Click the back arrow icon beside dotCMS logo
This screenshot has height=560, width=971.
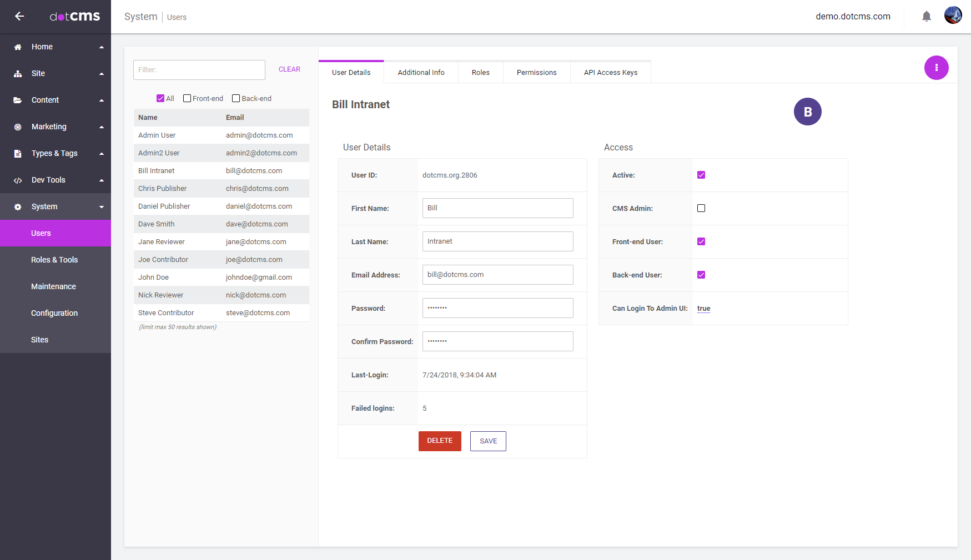[x=19, y=16]
